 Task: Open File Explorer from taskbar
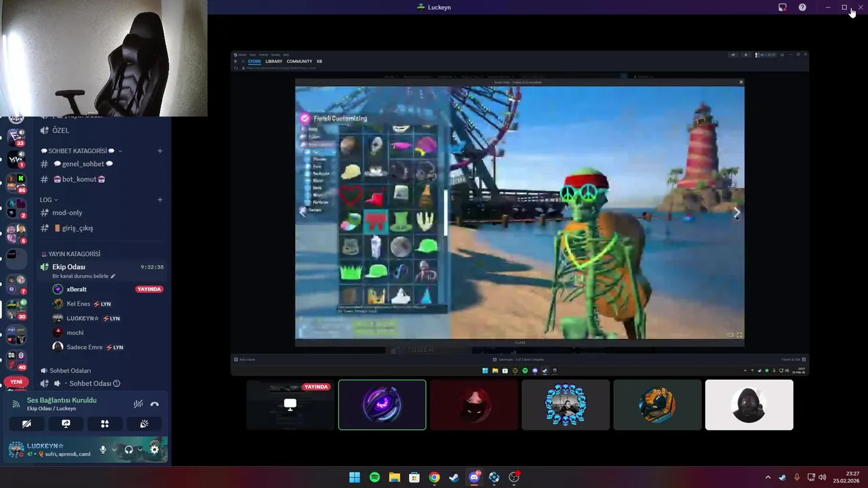tap(394, 477)
